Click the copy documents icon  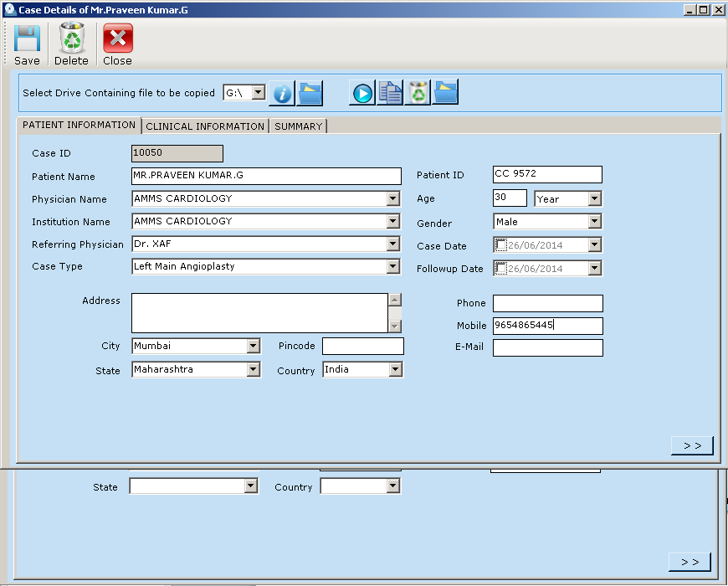[x=390, y=93]
